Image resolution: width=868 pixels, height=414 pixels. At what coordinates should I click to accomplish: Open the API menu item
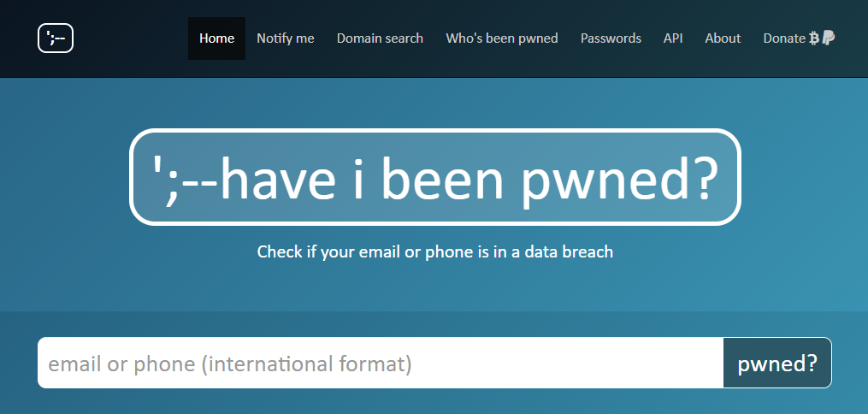click(x=673, y=38)
